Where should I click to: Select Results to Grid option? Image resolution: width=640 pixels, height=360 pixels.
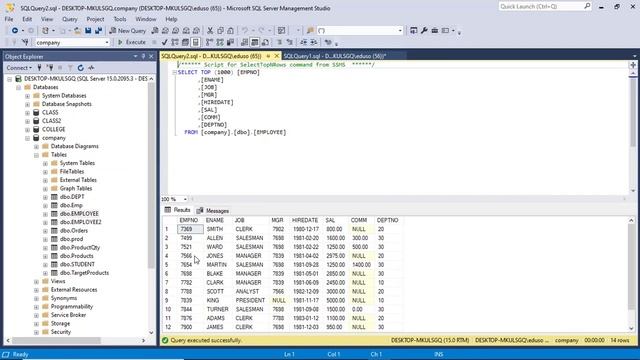coord(255,42)
